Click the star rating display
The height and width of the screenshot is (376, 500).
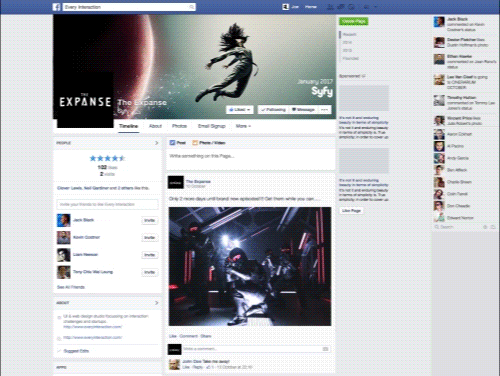[x=107, y=158]
